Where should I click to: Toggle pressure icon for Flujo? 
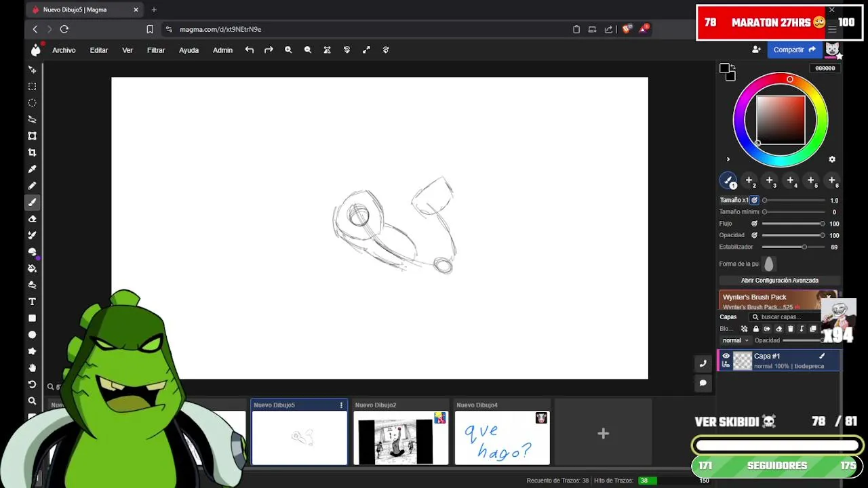pos(754,224)
